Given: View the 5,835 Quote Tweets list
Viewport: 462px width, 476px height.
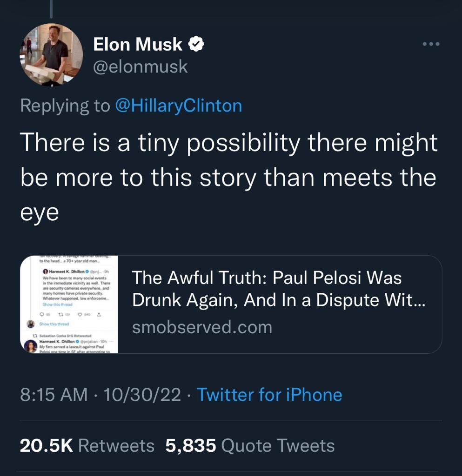Looking at the screenshot, I should point(250,445).
